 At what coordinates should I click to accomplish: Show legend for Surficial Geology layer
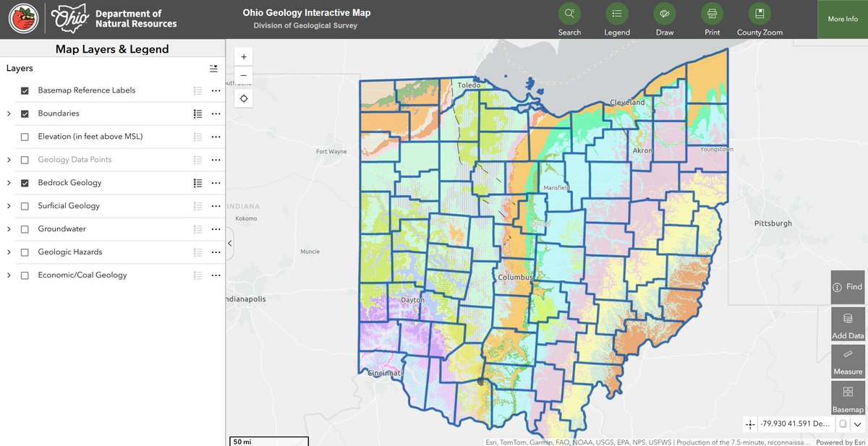click(x=197, y=206)
